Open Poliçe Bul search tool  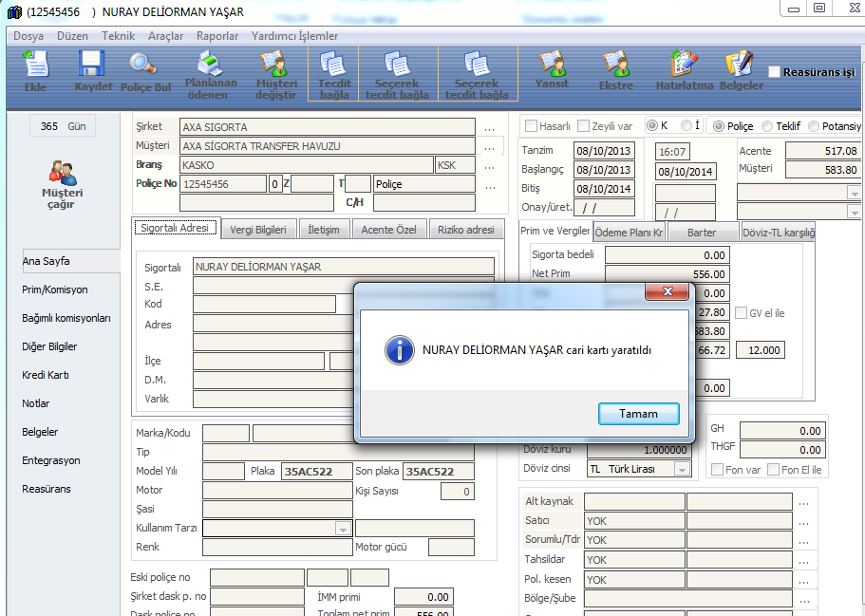145,70
